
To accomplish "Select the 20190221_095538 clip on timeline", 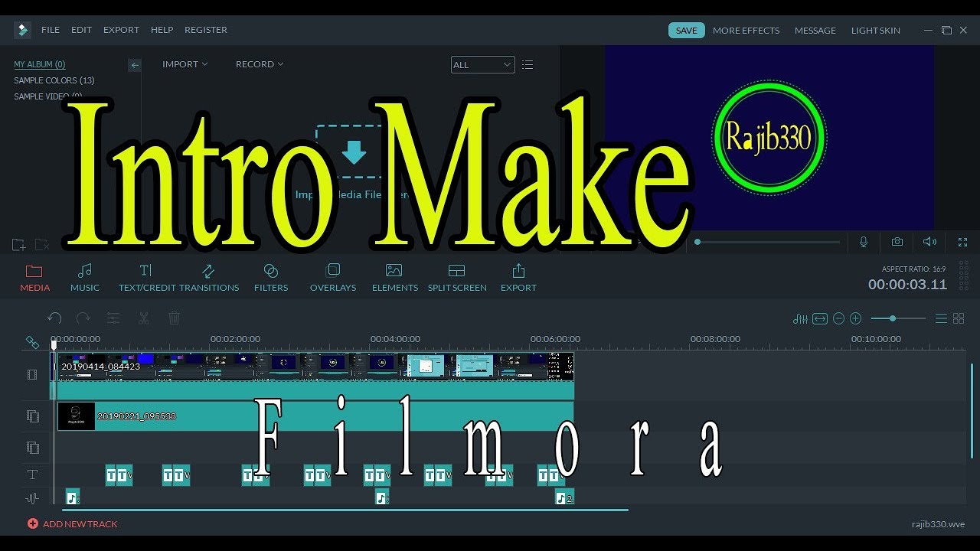I will tap(315, 416).
